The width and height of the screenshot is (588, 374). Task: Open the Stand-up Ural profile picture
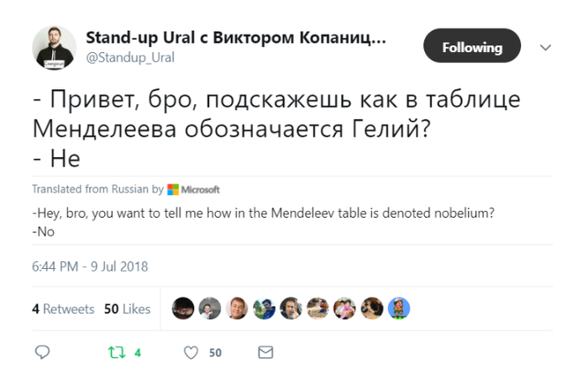[53, 47]
